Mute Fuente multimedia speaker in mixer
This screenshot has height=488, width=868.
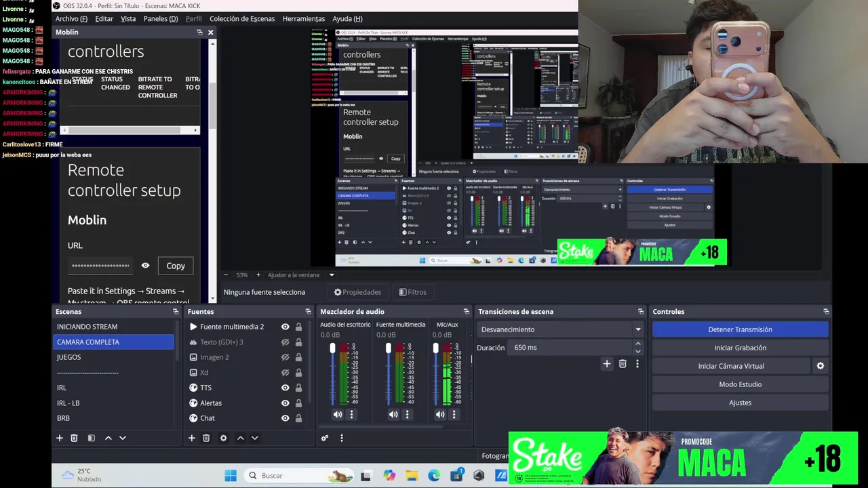(393, 414)
